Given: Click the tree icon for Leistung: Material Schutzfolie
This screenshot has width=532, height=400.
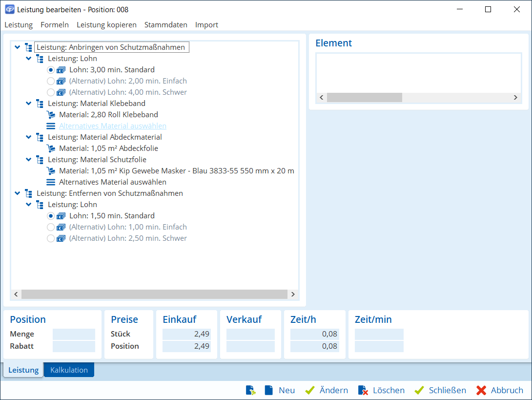Looking at the screenshot, I should pos(40,160).
